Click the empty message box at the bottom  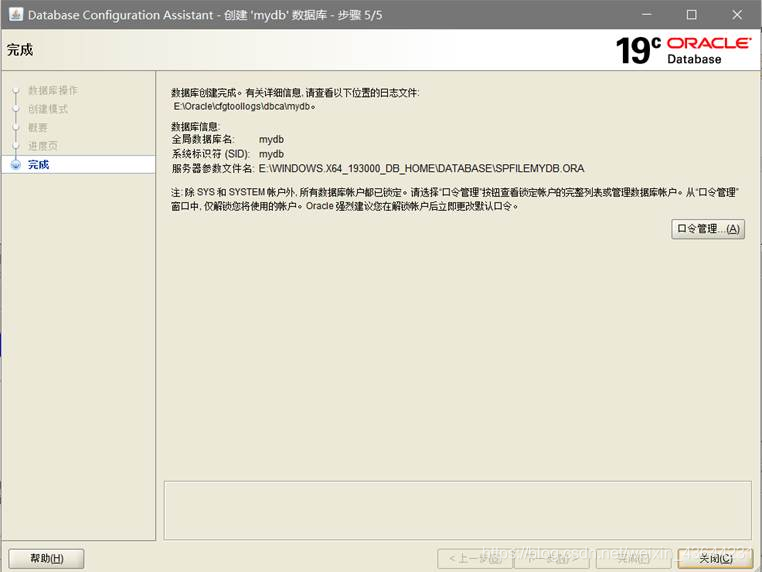tap(458, 510)
